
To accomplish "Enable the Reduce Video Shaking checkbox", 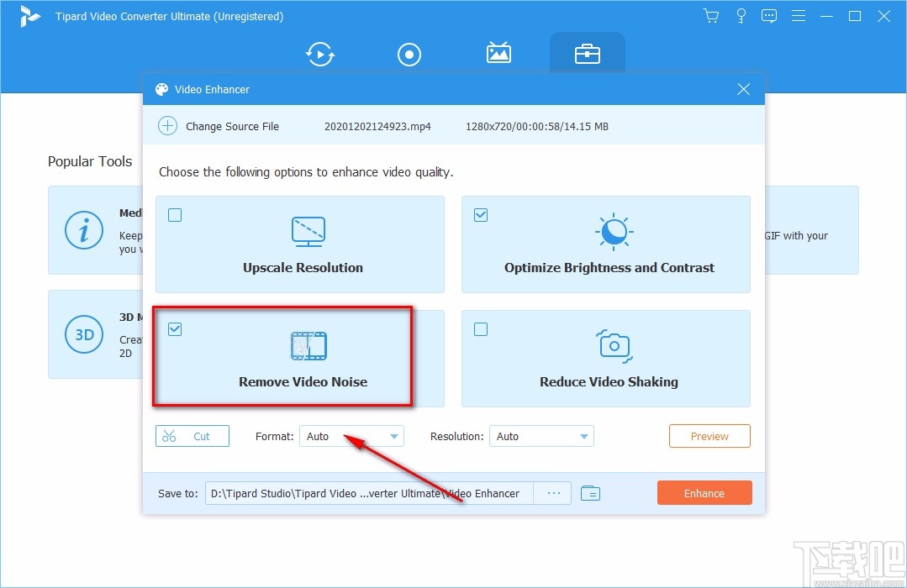I will 481,329.
